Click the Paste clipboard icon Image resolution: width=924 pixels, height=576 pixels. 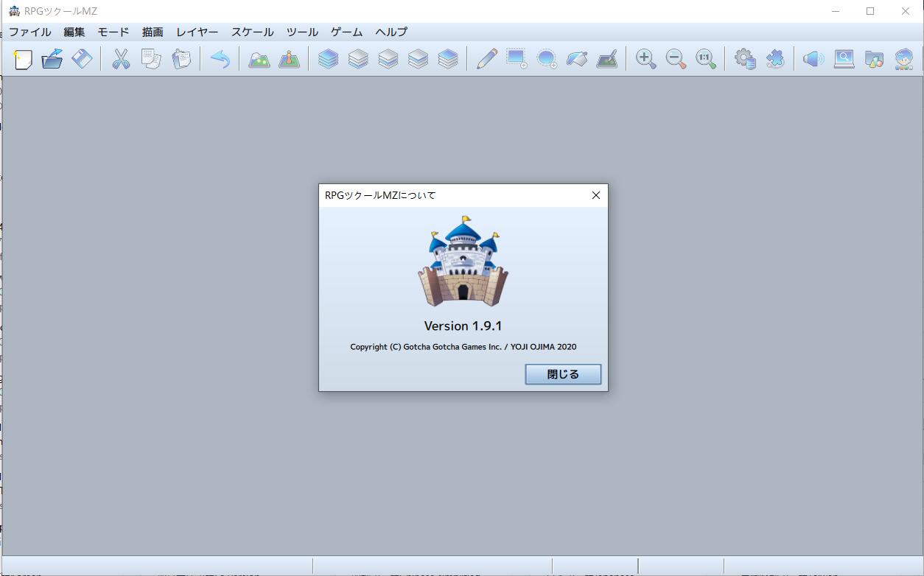click(181, 59)
